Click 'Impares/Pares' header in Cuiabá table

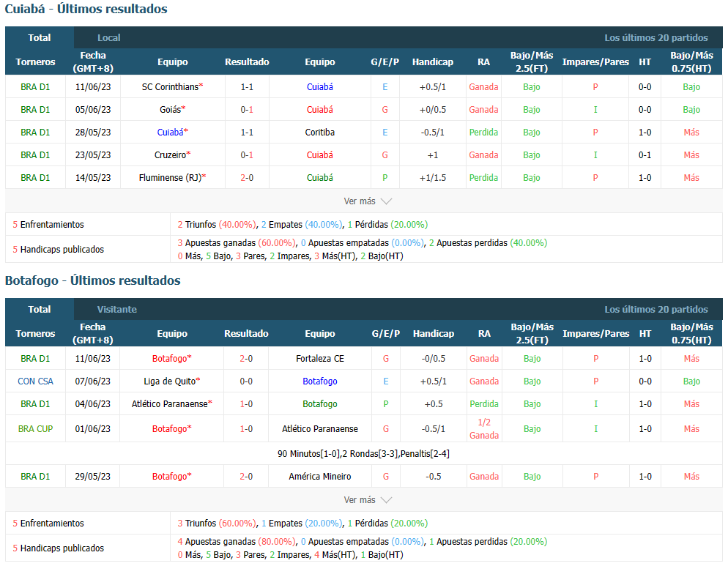(595, 62)
